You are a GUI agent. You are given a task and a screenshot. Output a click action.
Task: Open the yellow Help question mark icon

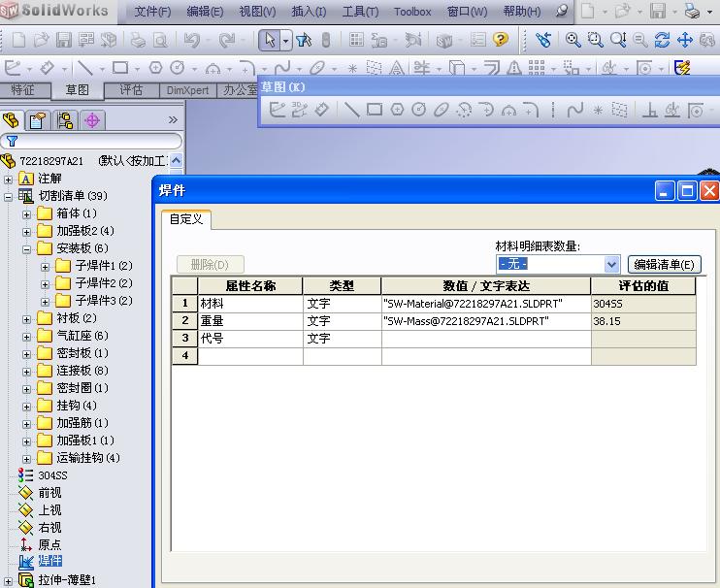click(x=501, y=40)
